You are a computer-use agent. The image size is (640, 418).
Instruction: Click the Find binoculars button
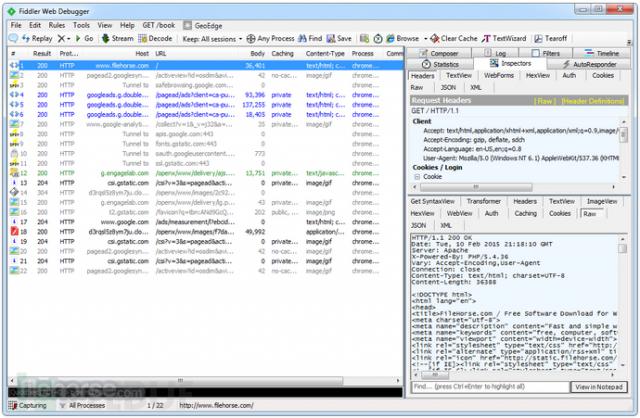pos(310,38)
